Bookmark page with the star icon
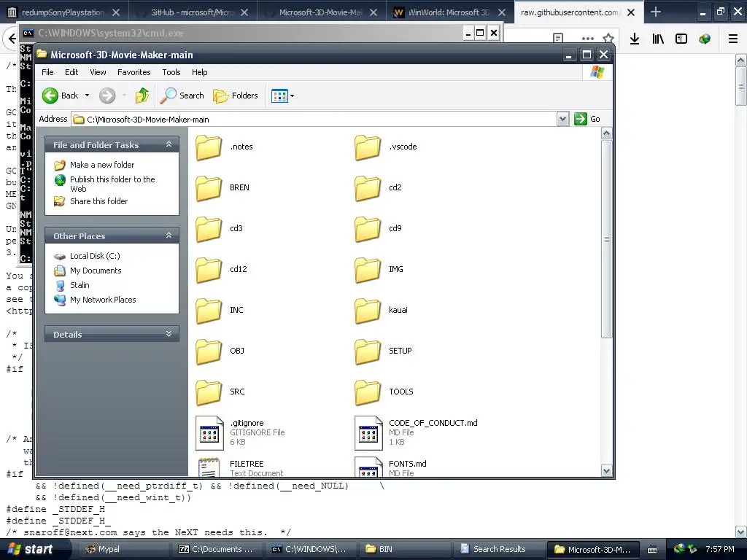 608,39
